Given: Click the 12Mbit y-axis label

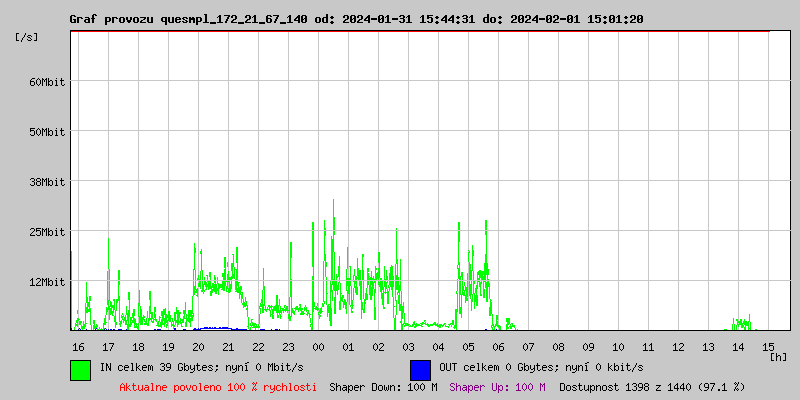Looking at the screenshot, I should pos(47,282).
